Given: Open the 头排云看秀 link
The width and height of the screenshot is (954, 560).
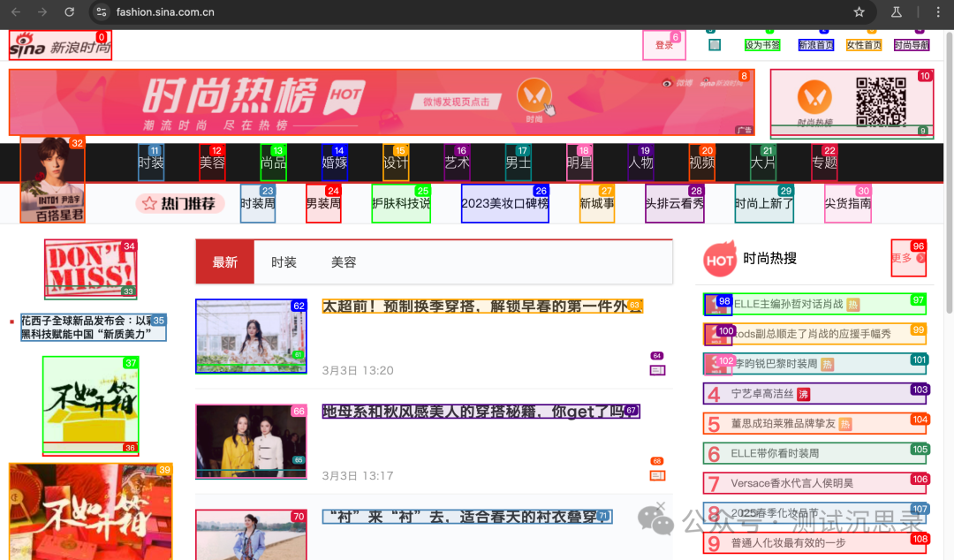Looking at the screenshot, I should [675, 203].
